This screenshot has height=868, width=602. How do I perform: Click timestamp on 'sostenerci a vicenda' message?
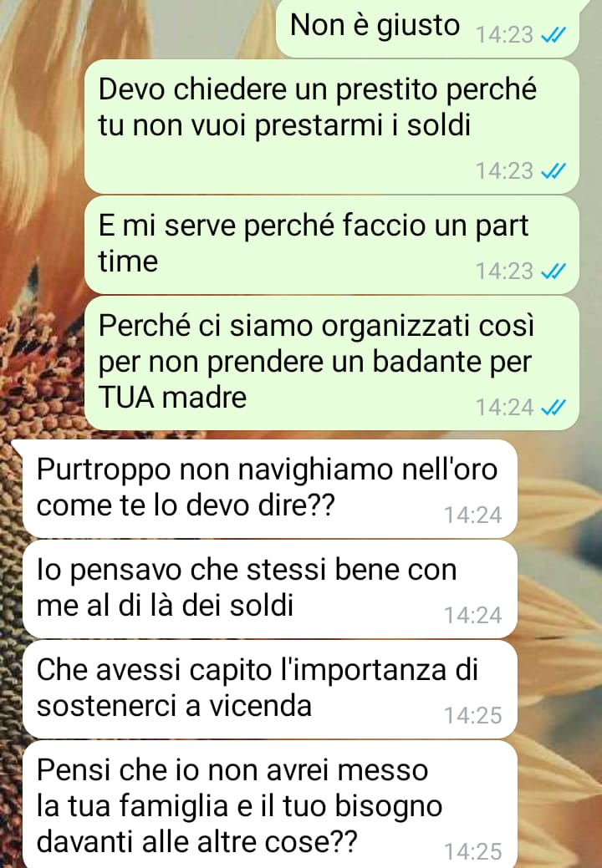(473, 716)
